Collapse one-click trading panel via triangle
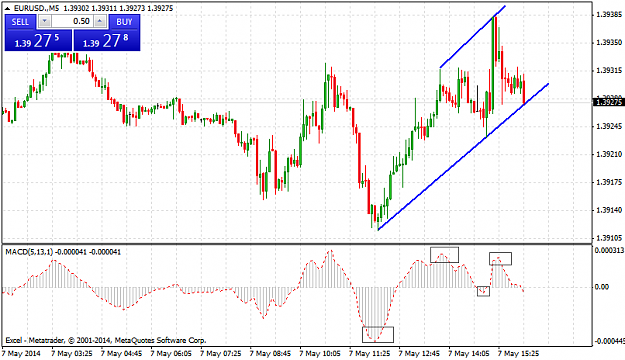The image size is (625, 360). 8,8
